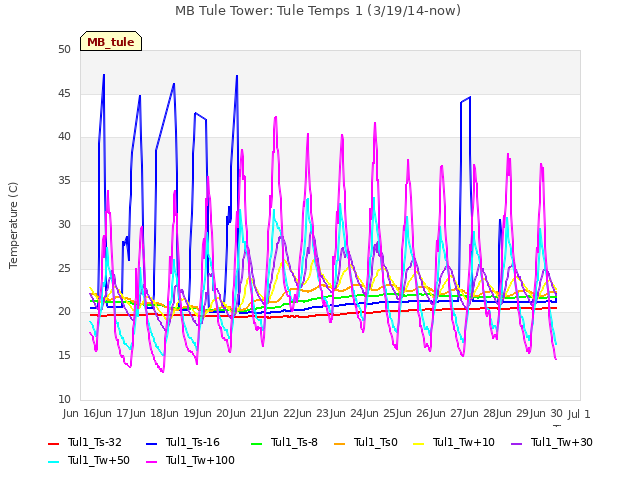Click the purple Tul1_Tw+30 legend swatch
Viewport: 640px width, 480px height.
tap(517, 443)
